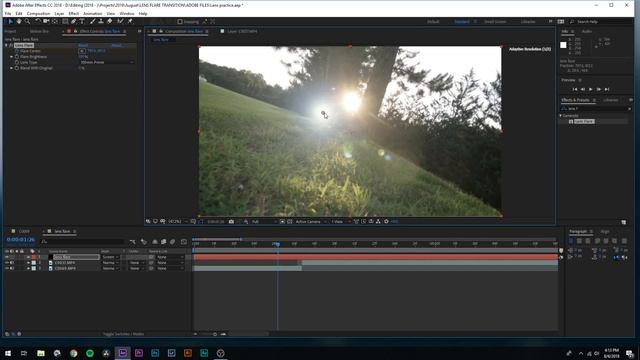This screenshot has height=360, width=640.
Task: Switch to the Standard workspace
Action: [x=462, y=22]
